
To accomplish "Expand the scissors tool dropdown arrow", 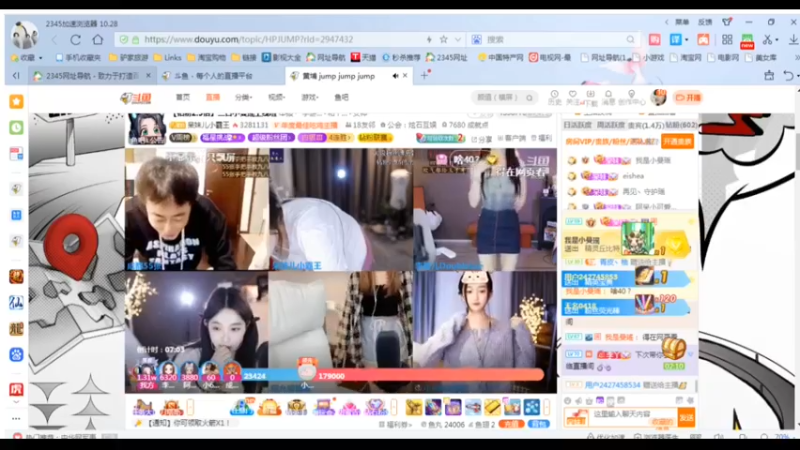I will pos(777,40).
